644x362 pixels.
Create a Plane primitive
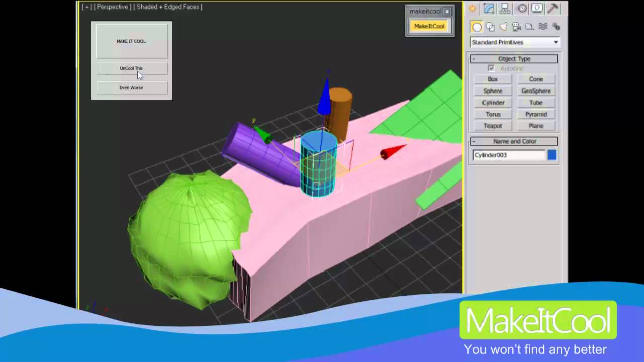(536, 126)
